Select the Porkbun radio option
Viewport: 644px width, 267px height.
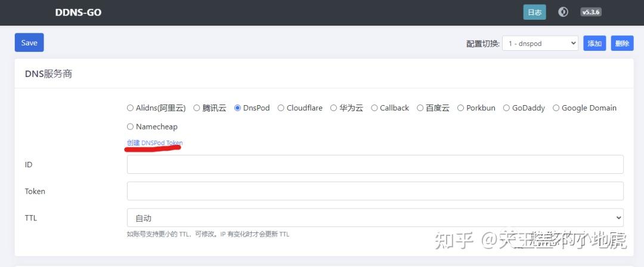460,108
